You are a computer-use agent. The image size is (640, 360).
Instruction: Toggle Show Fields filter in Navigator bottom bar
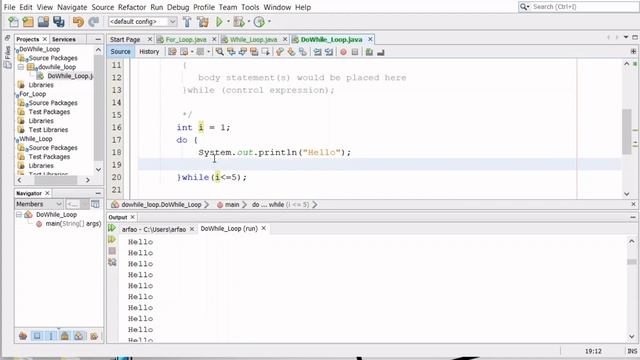click(37, 336)
